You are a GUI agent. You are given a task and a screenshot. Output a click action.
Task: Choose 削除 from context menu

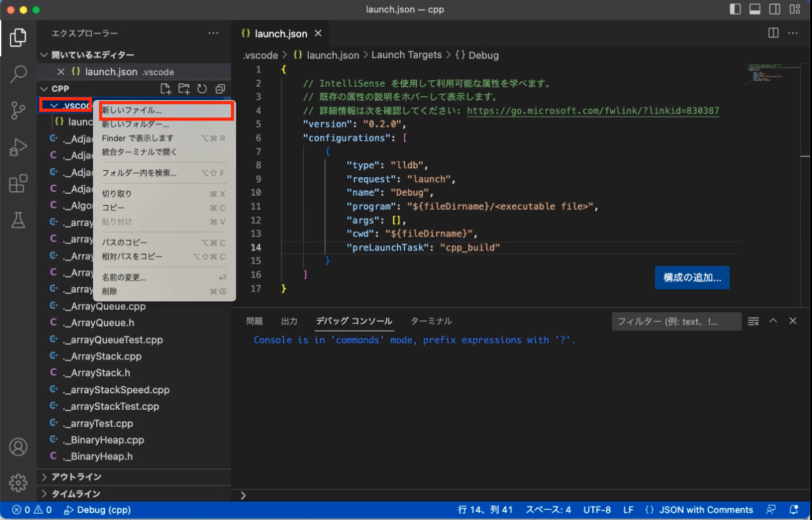click(x=164, y=291)
